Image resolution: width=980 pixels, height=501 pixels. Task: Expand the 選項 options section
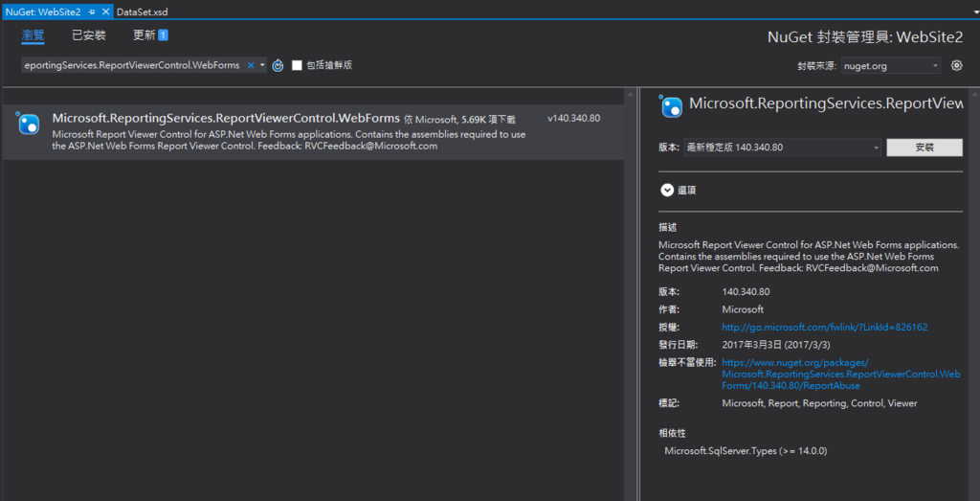click(667, 190)
